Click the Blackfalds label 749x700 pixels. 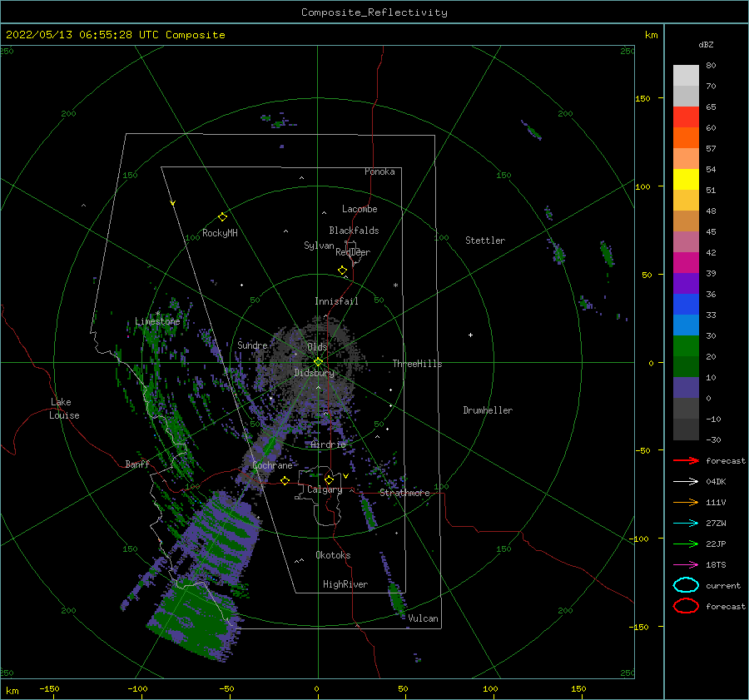pos(354,231)
